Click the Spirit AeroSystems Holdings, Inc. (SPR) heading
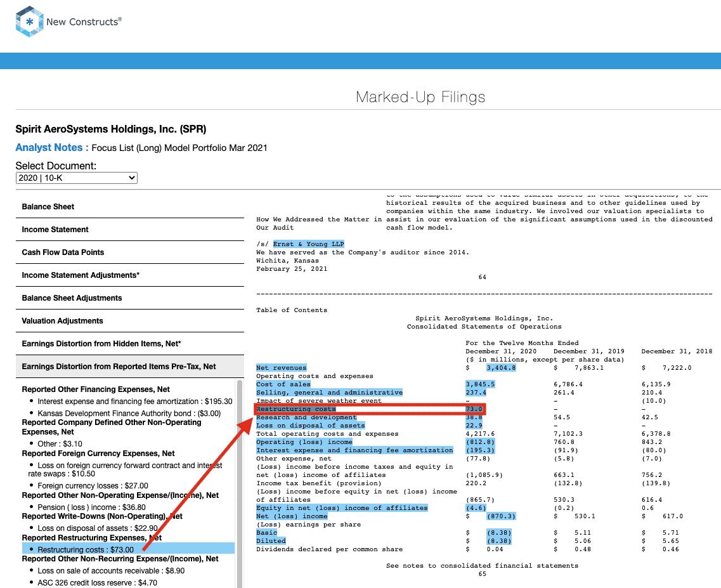Screen dimensions: 721x588 pyautogui.click(x=111, y=129)
